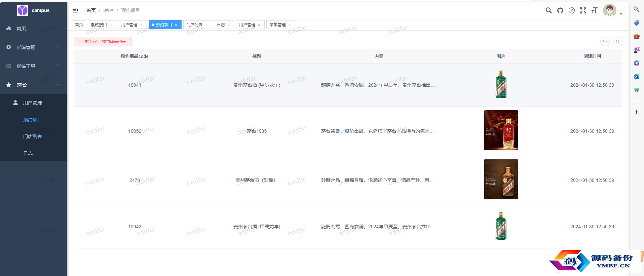The width and height of the screenshot is (644, 276).
Task: Click the dashboard icon beside 首页 in sidebar
Action: (9, 29)
